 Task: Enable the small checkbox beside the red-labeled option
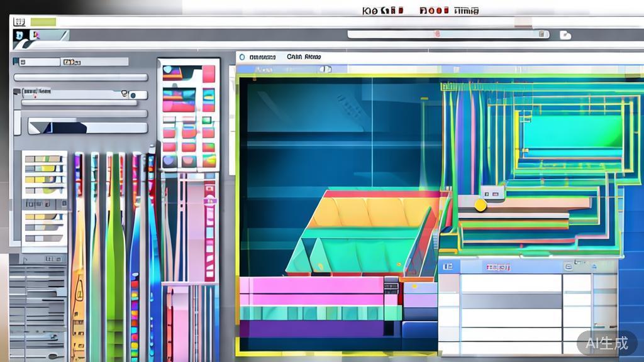click(x=16, y=91)
